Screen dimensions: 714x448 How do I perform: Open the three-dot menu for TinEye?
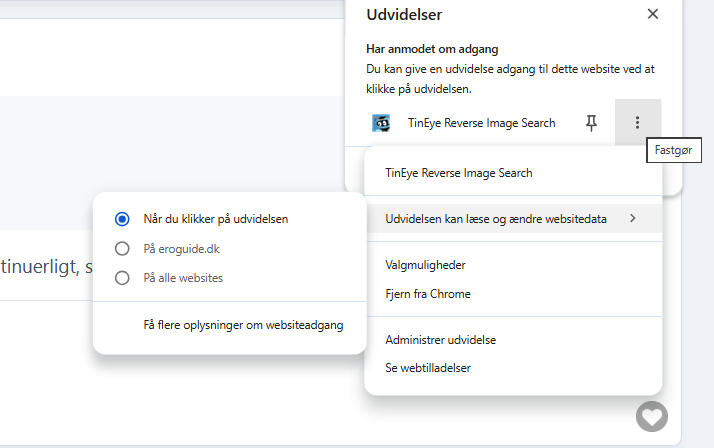[x=638, y=122]
